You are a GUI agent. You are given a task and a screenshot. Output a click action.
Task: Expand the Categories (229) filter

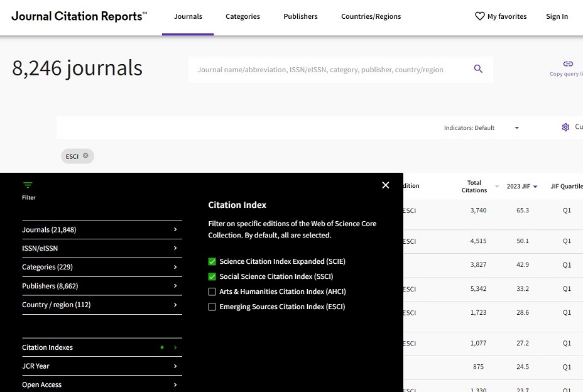(102, 267)
